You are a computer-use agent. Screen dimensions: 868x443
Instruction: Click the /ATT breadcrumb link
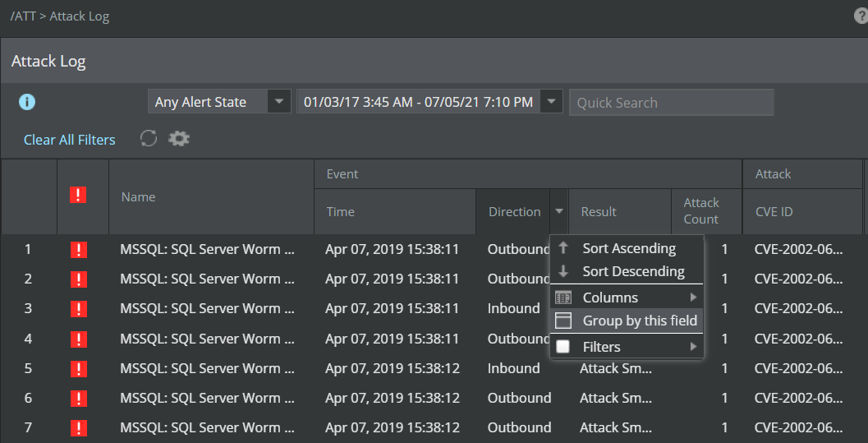(x=23, y=16)
